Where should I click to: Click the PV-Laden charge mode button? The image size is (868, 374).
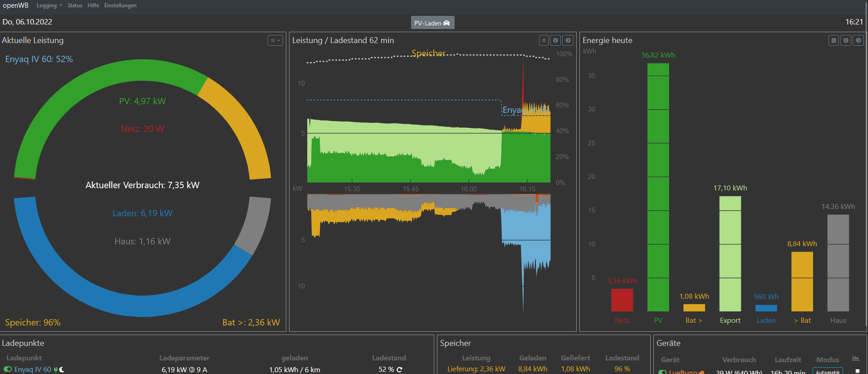(432, 23)
